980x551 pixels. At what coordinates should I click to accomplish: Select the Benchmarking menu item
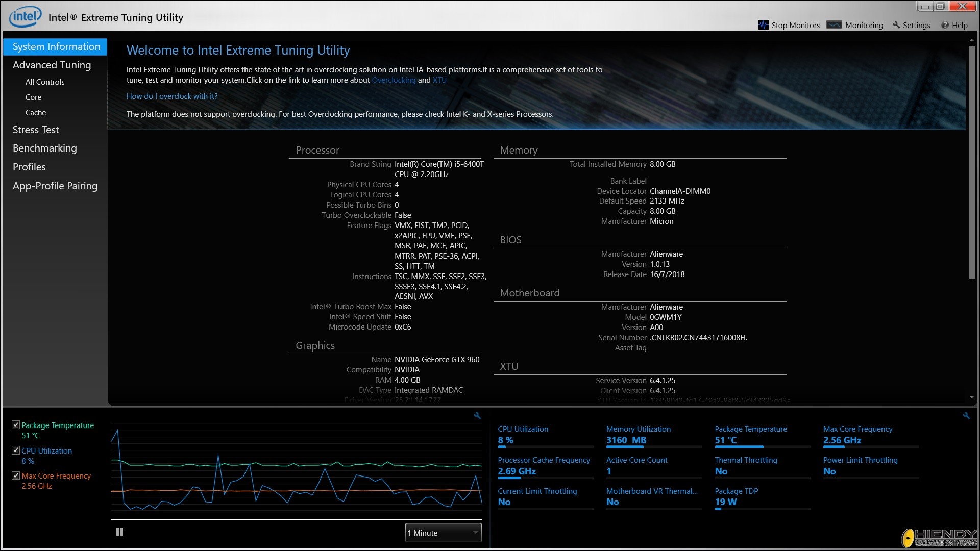pos(44,147)
